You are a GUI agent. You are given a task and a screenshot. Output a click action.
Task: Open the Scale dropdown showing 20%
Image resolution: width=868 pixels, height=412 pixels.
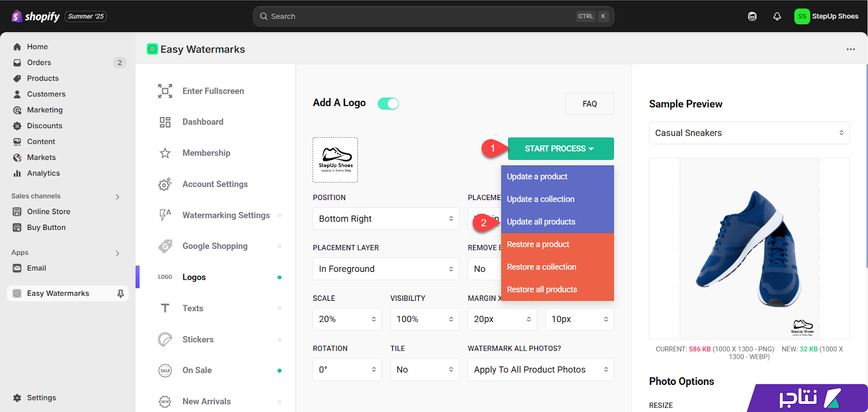[347, 319]
